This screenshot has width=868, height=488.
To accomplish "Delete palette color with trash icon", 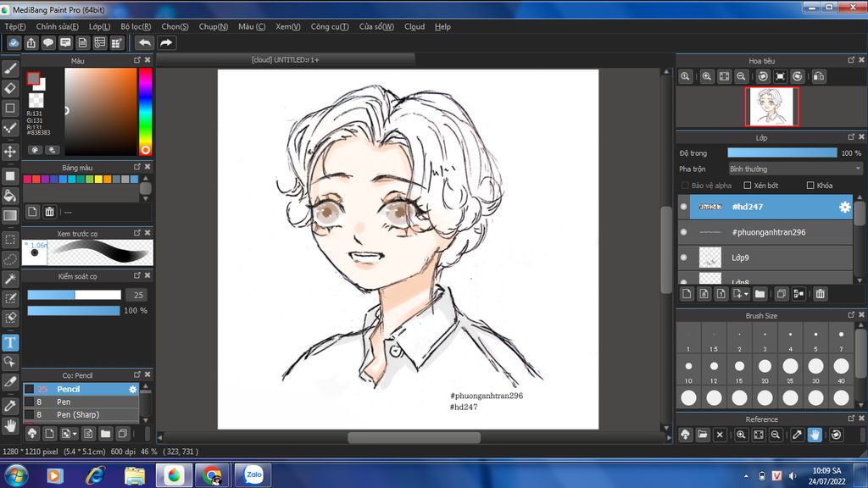I will pos(49,211).
